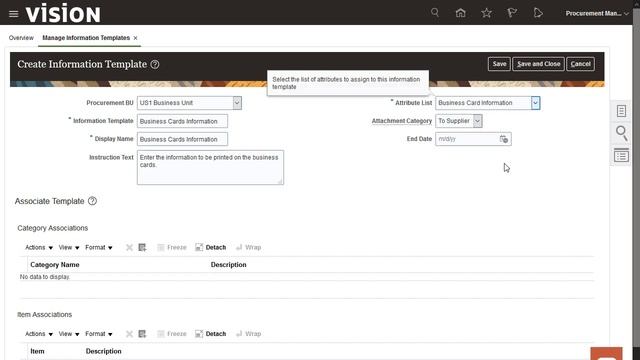Viewport: 640px width, 360px height.
Task: Click Wrap in Category Associations toolbar
Action: 249,247
